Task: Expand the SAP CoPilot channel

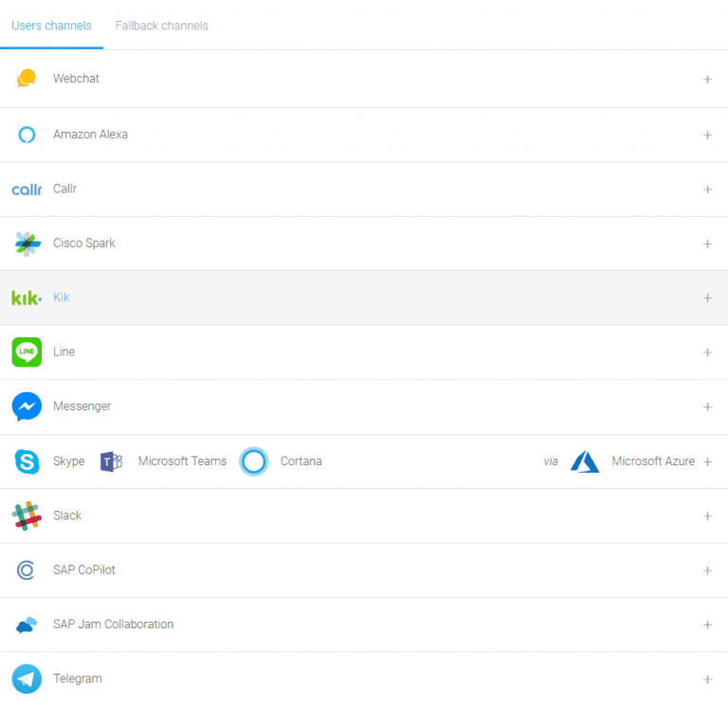Action: tap(707, 570)
